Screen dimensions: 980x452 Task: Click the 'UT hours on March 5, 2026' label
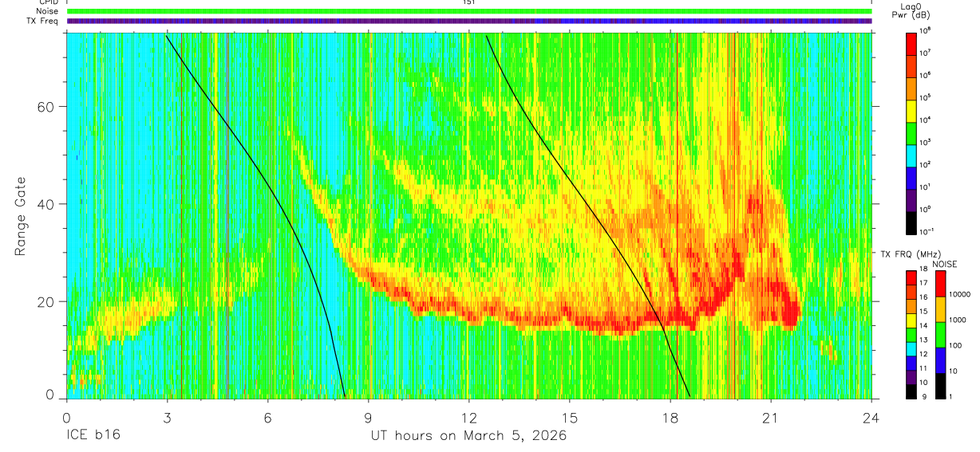[x=468, y=435]
